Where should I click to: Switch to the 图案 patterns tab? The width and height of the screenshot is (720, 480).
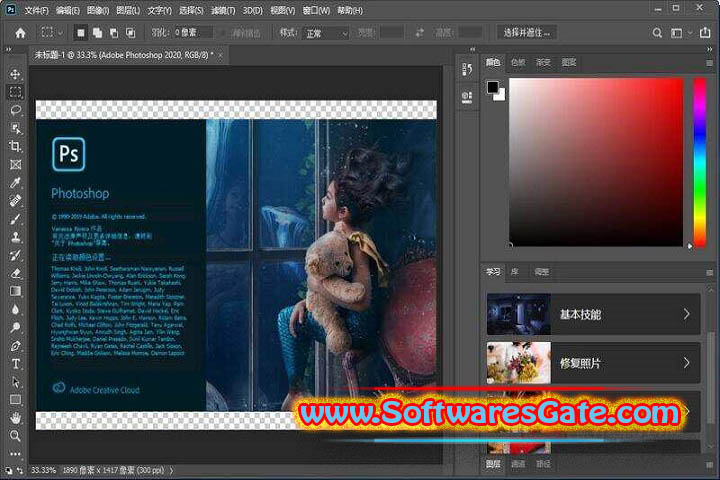(568, 62)
